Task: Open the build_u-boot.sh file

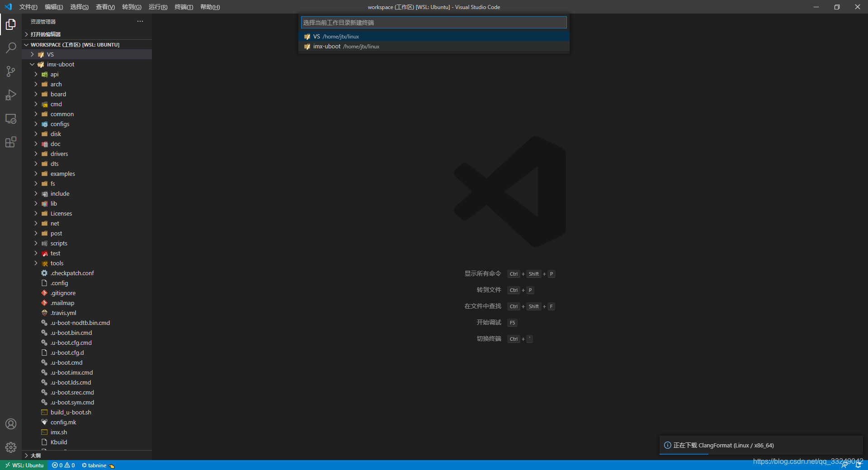Action: click(87, 412)
